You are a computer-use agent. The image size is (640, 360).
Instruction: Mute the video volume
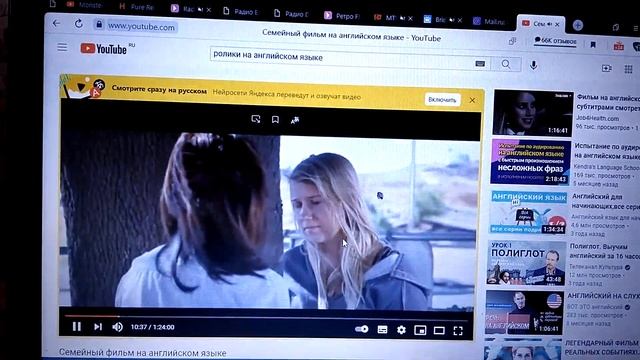click(x=118, y=327)
